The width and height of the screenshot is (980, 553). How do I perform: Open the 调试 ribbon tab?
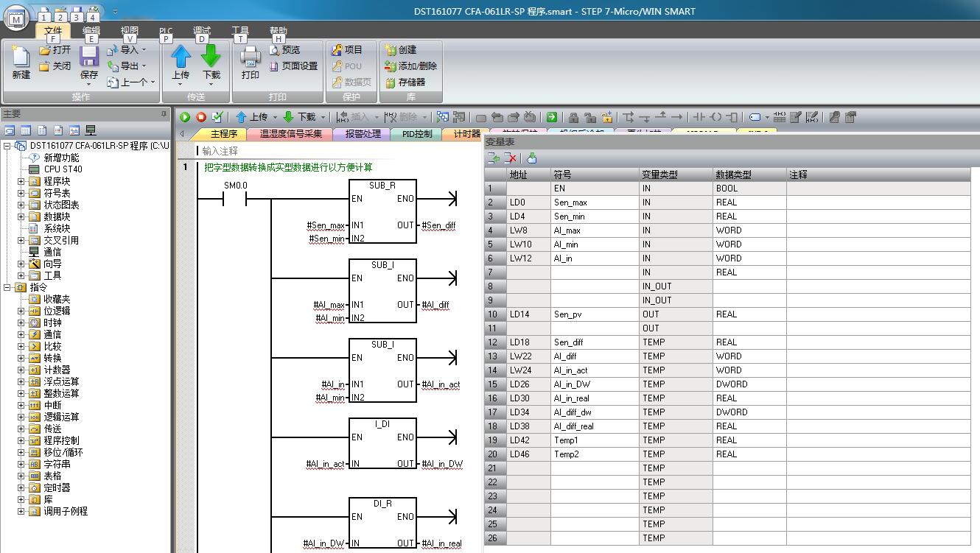[x=201, y=32]
